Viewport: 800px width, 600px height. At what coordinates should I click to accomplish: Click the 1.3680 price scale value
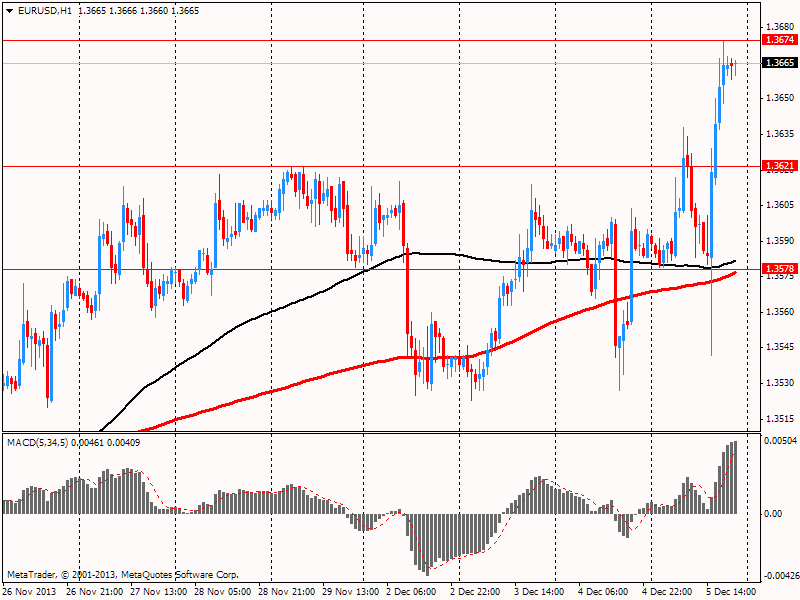click(781, 27)
